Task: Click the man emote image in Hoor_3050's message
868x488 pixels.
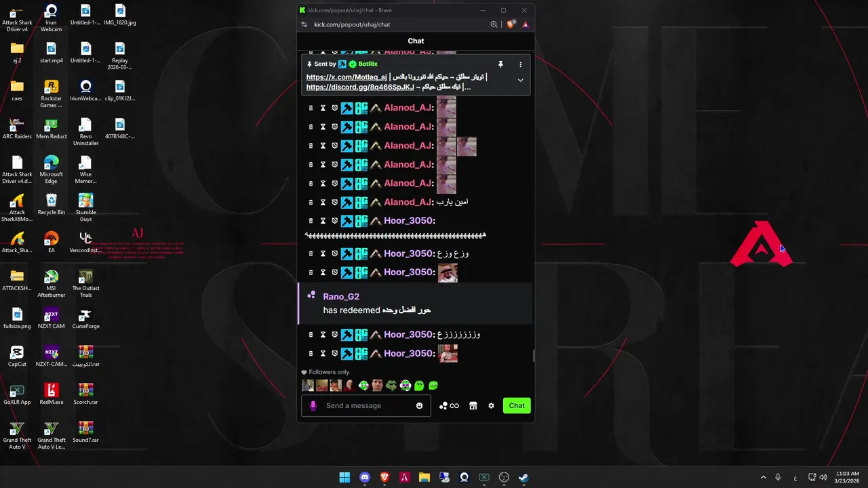Action: coord(448,273)
